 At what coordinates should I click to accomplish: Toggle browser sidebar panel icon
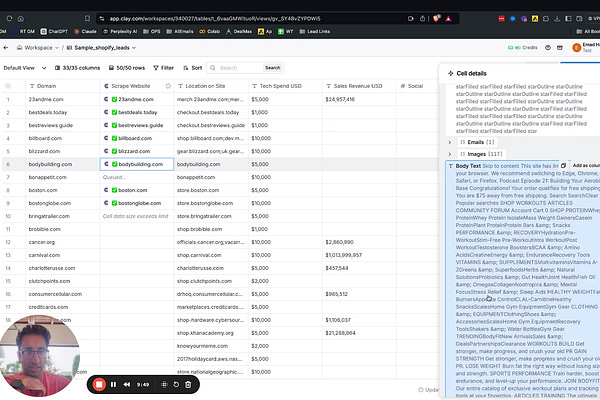tap(568, 18)
